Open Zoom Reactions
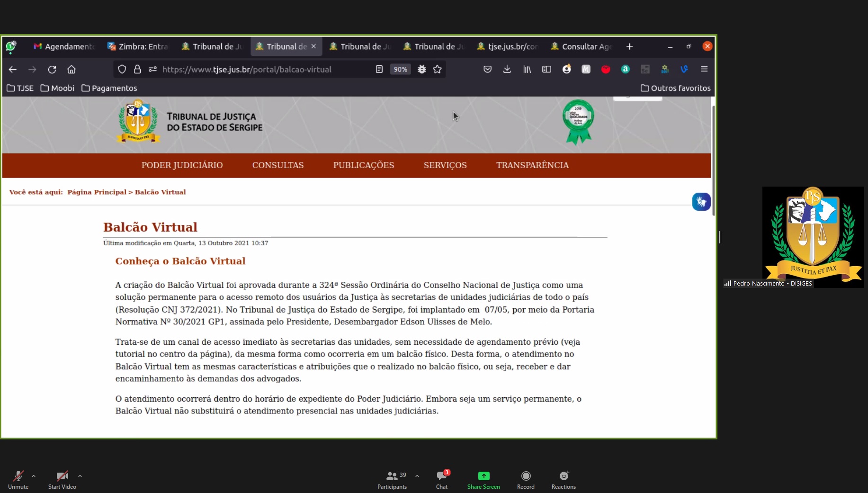 [564, 479]
